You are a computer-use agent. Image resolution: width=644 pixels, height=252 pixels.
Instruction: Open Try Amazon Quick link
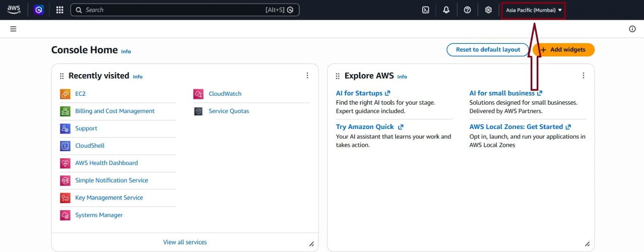point(369,127)
